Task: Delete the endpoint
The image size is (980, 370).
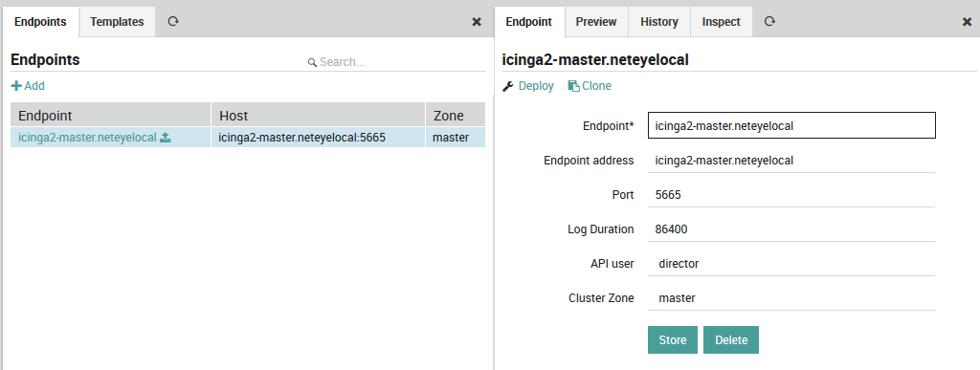Action: (731, 340)
